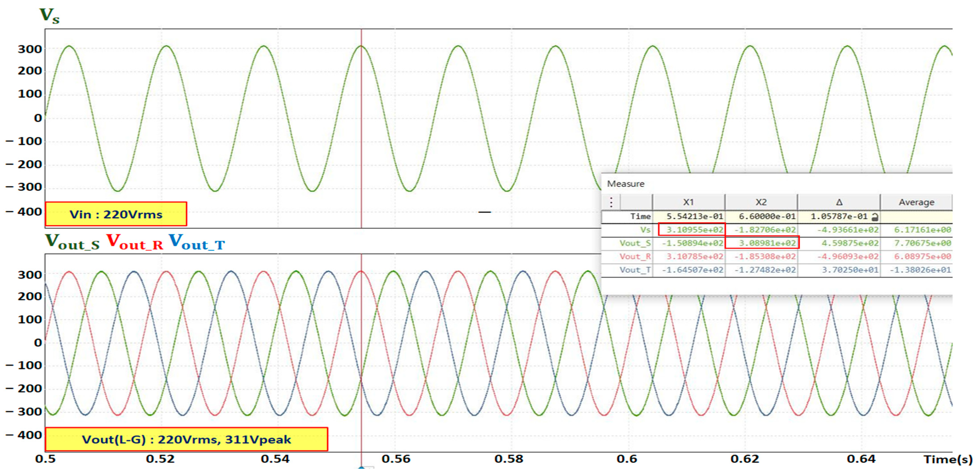Select the Vs row label in the Measure table

(x=645, y=230)
